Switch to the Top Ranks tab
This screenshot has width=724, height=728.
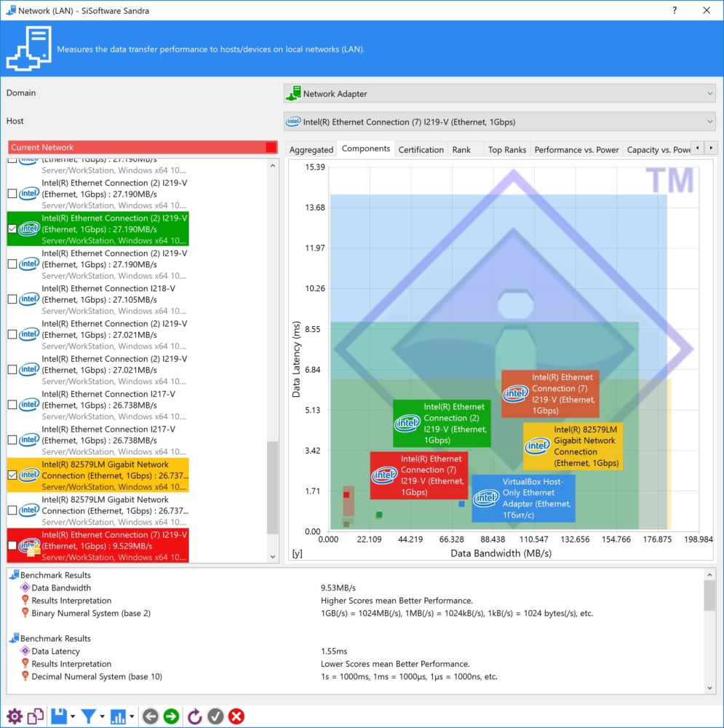506,149
